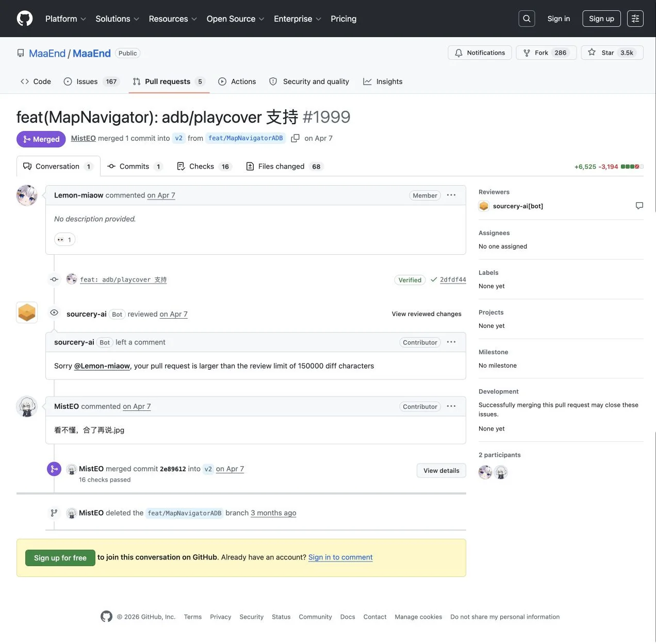Image resolution: width=656 pixels, height=644 pixels.
Task: Open the Pull requests tab
Action: point(169,81)
